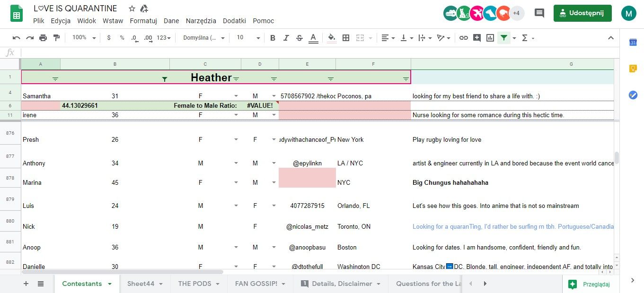Select the paint format roller tool
This screenshot has width=644, height=293.
point(57,38)
